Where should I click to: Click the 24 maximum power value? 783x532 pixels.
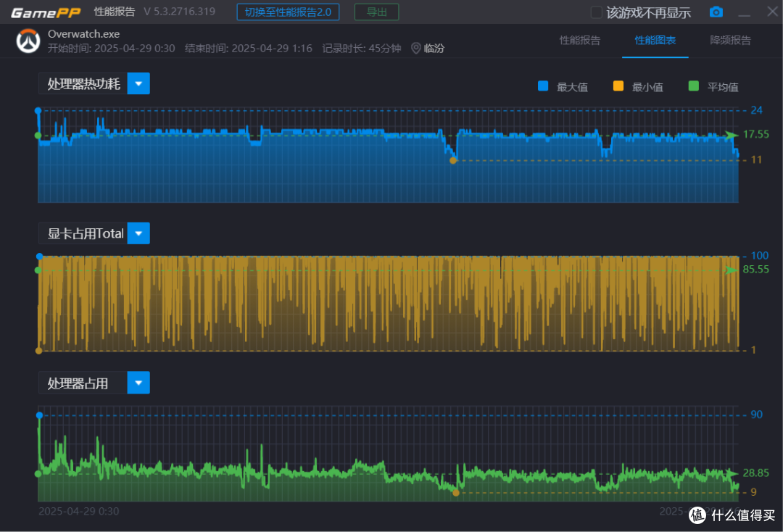point(756,110)
